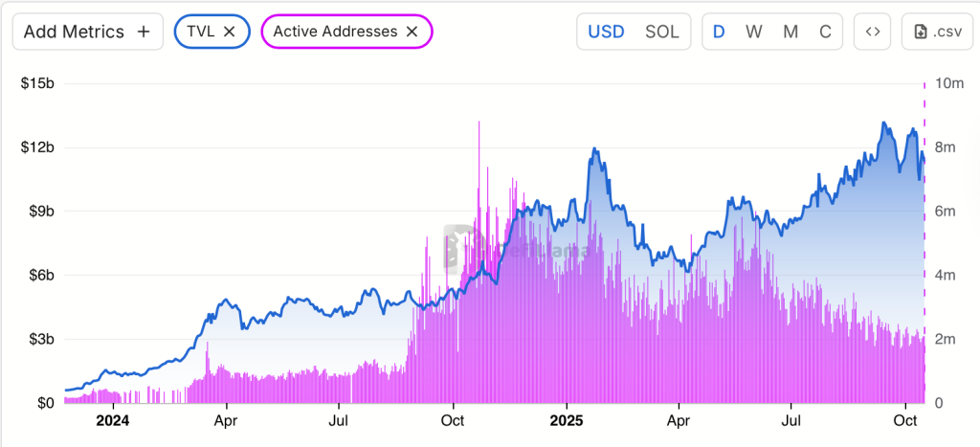The width and height of the screenshot is (980, 447).
Task: Open the embed code icon
Action: click(872, 32)
